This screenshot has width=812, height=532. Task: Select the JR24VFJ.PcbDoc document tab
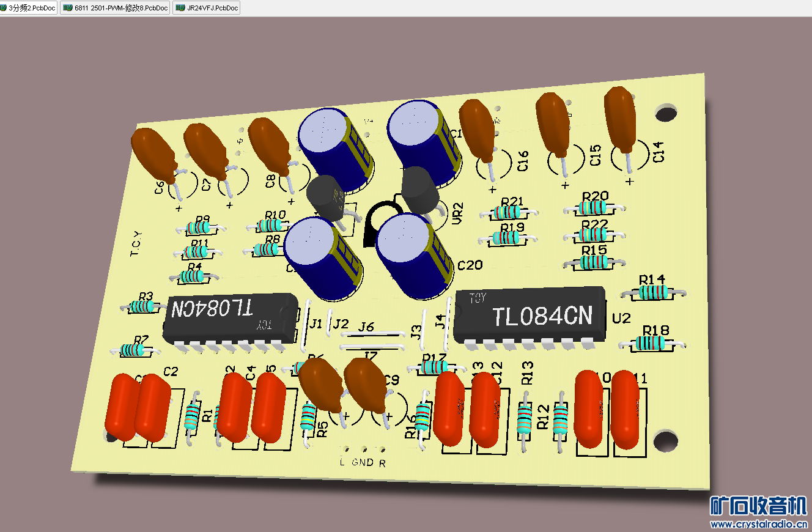(206, 8)
